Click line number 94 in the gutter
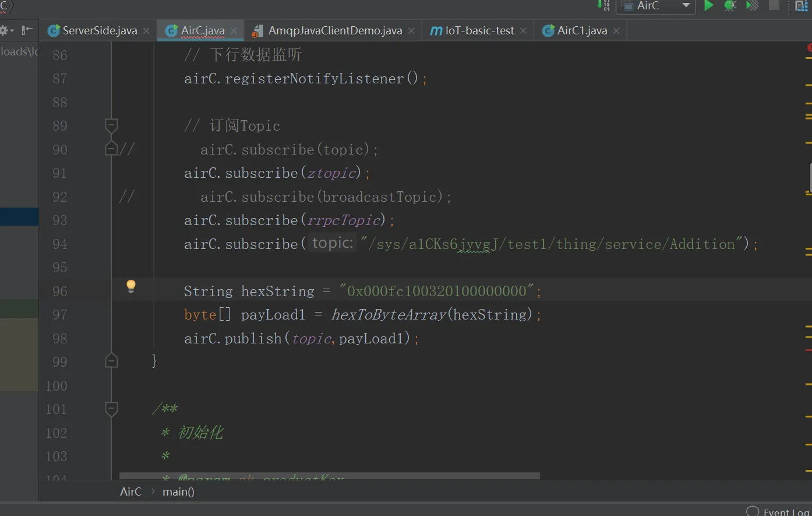This screenshot has height=516, width=812. [59, 244]
